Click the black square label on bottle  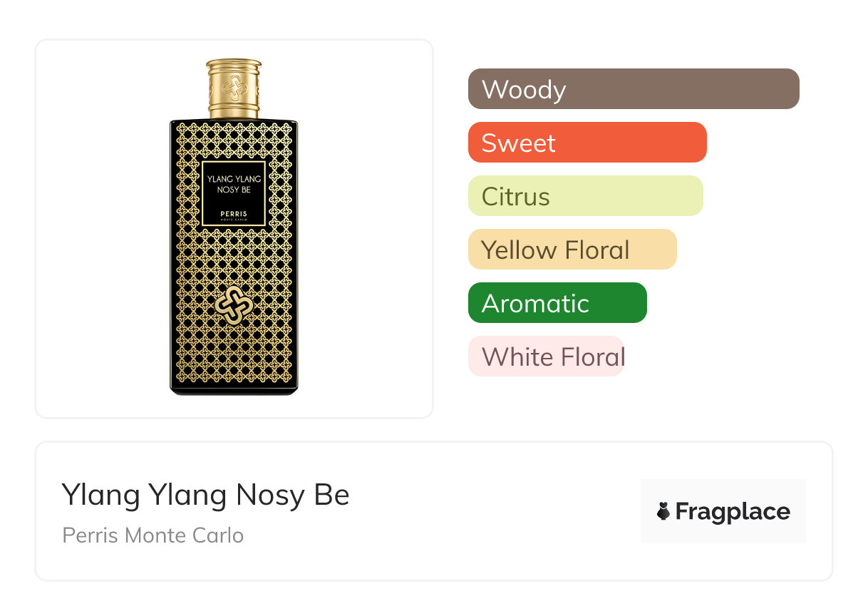coord(234,193)
